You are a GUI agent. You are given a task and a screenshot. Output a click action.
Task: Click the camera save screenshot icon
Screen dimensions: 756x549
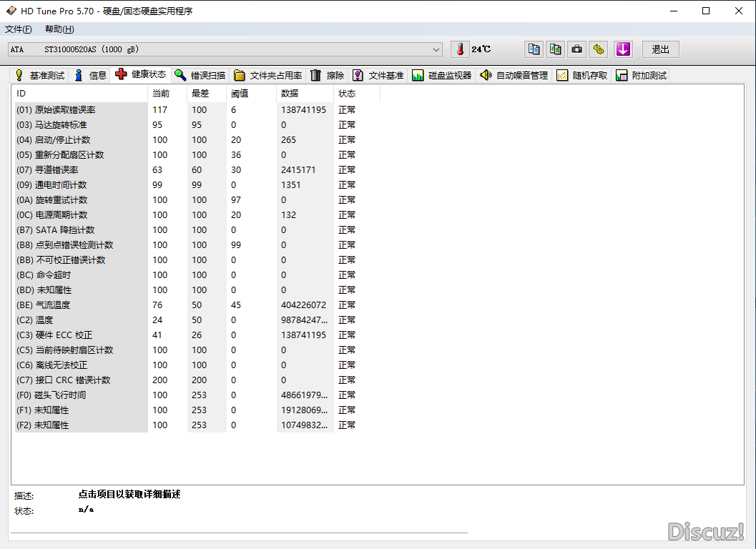[x=576, y=49]
